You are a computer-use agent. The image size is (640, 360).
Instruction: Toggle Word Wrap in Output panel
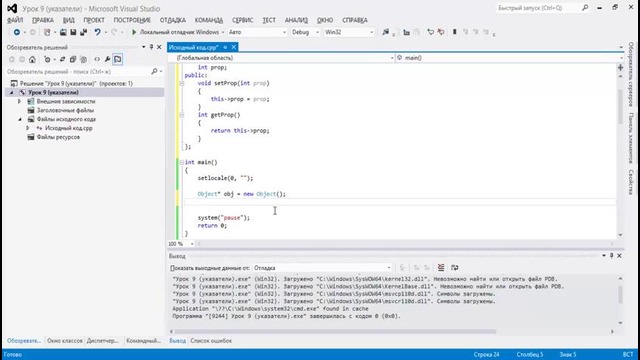[454, 268]
